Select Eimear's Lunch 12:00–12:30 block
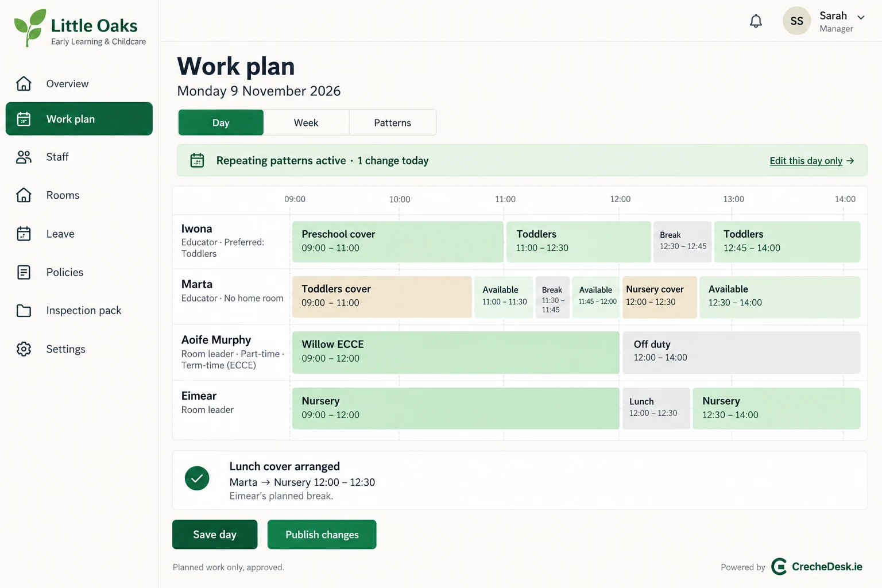The width and height of the screenshot is (882, 588). coord(656,408)
